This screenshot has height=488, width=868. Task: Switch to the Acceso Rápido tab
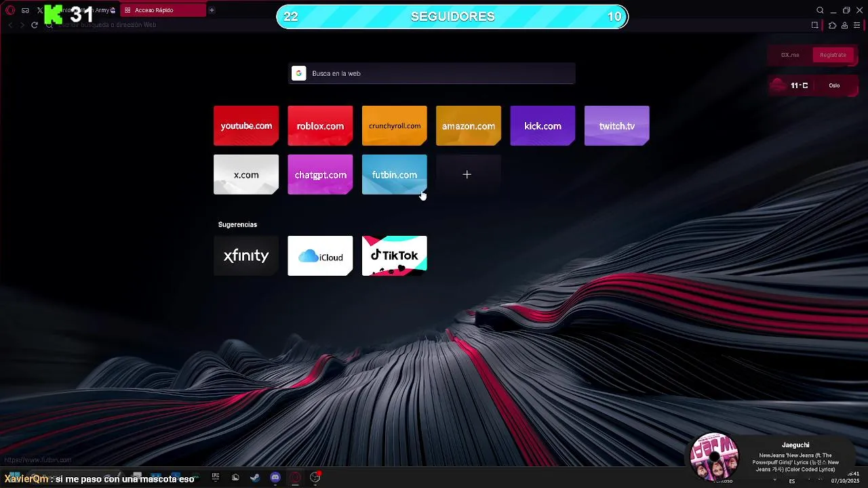pos(163,10)
